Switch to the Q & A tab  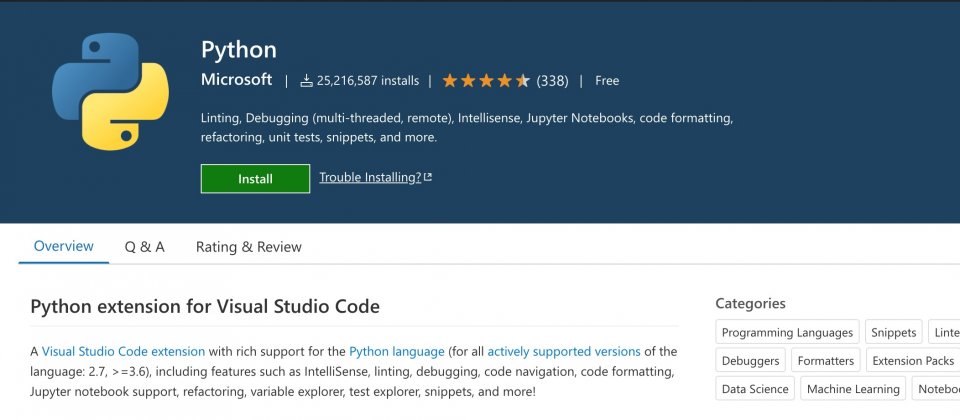144,247
